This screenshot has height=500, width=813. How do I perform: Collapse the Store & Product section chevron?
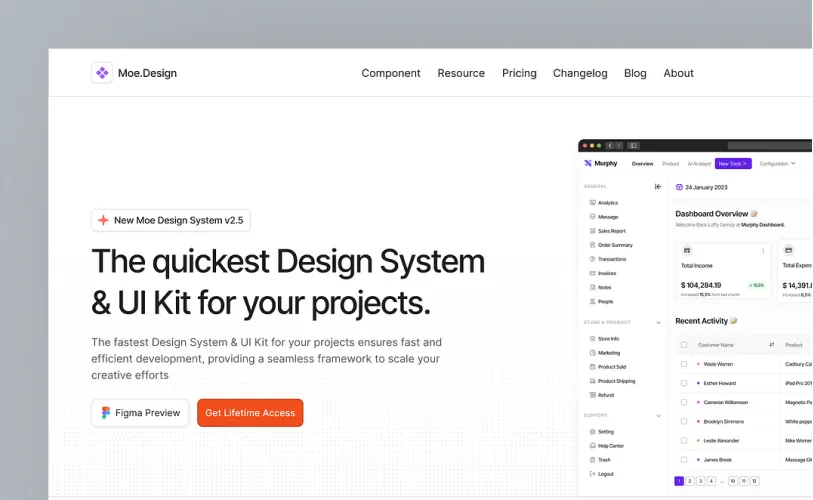(658, 323)
